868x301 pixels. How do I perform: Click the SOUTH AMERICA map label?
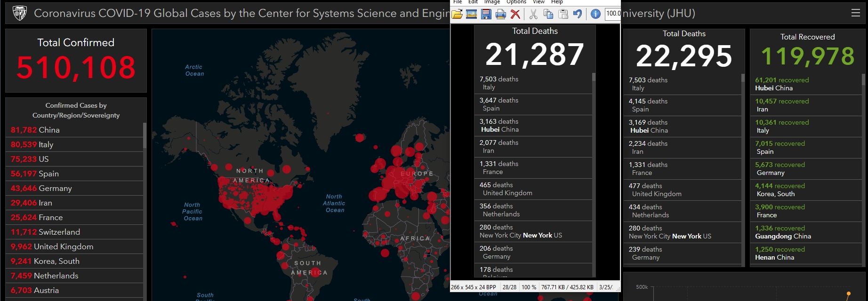pos(309,268)
